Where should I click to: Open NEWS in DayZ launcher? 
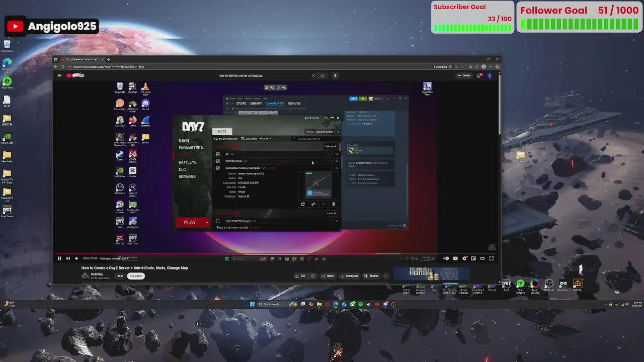coord(184,140)
